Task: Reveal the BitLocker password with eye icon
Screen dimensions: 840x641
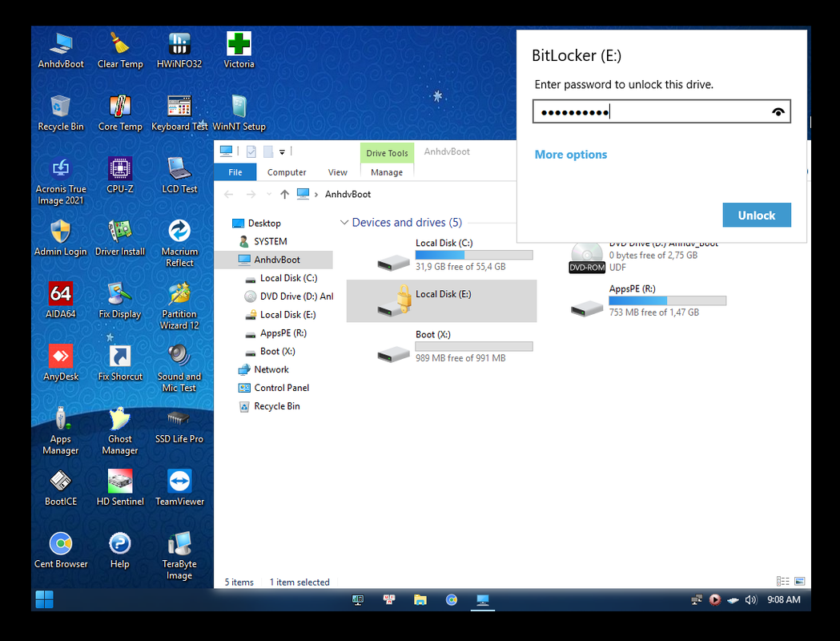Action: pyautogui.click(x=778, y=111)
